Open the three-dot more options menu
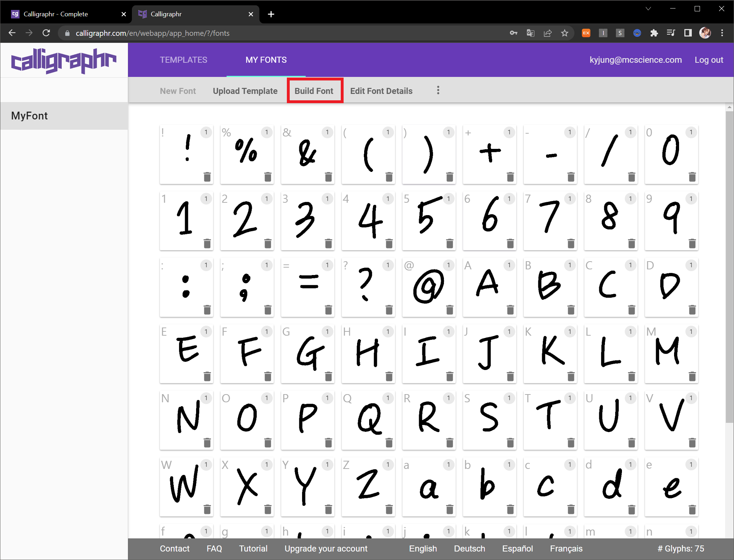Viewport: 734px width, 560px height. (438, 90)
